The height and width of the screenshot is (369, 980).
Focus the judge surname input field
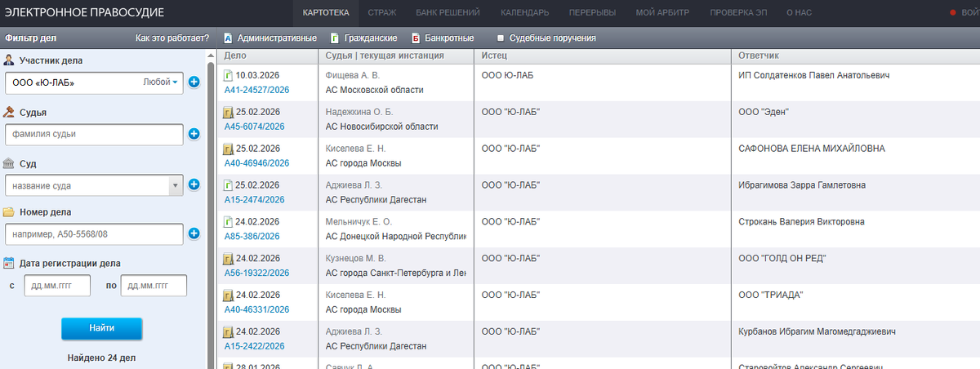(x=93, y=134)
